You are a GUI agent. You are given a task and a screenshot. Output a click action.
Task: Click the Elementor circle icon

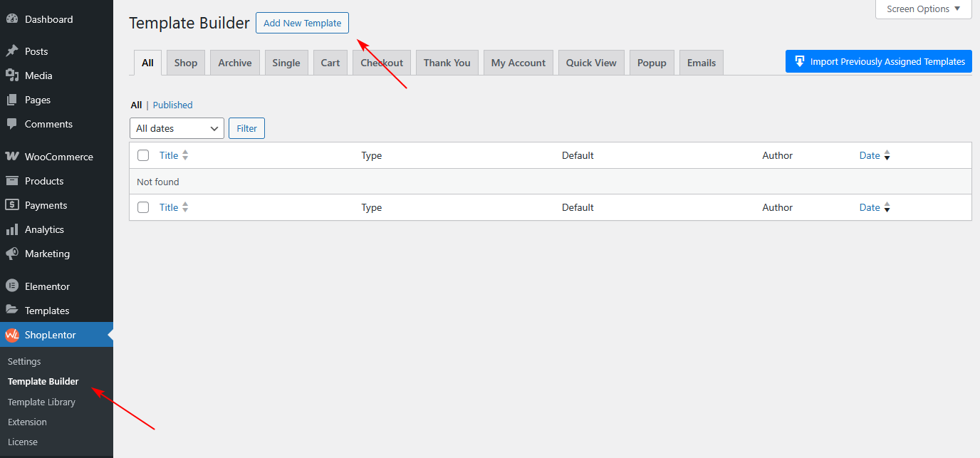(x=12, y=286)
